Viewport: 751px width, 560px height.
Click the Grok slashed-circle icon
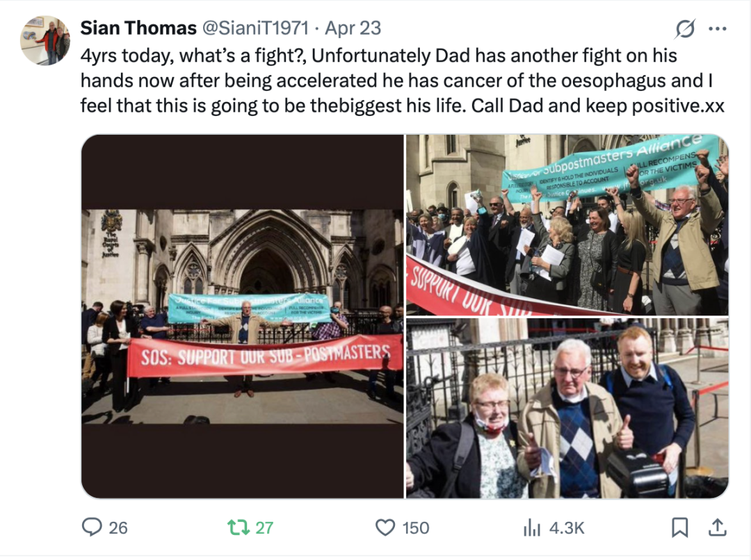click(x=685, y=29)
